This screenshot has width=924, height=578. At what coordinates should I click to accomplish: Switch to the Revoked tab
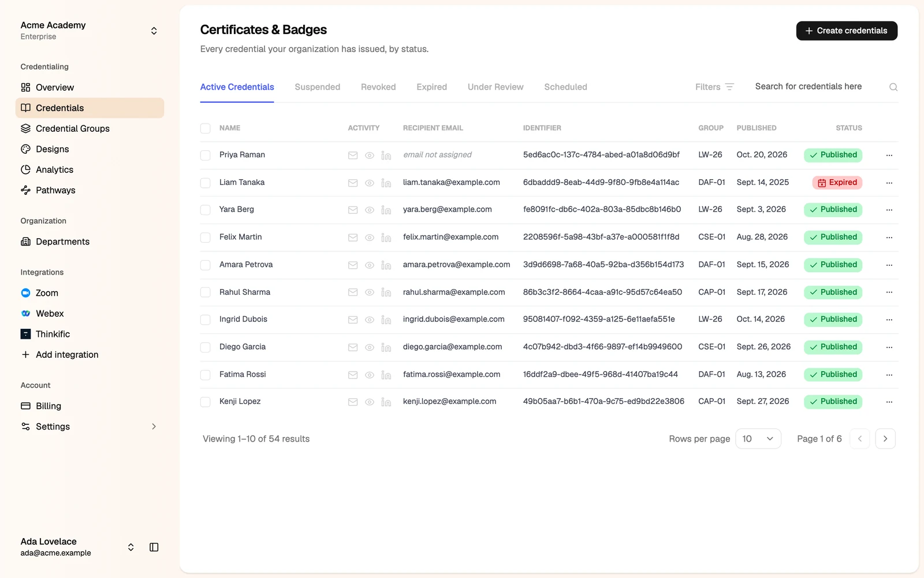pyautogui.click(x=378, y=87)
